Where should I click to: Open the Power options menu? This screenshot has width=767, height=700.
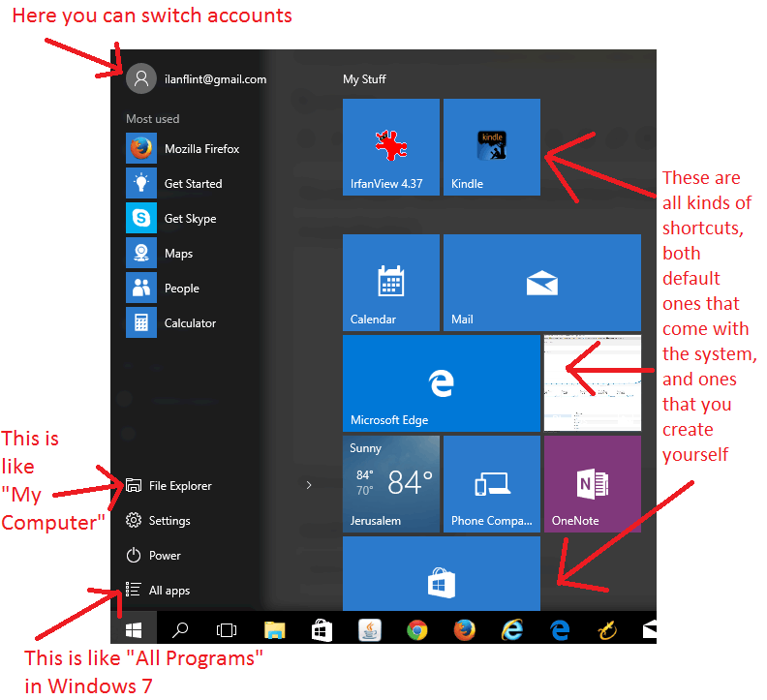coord(153,555)
